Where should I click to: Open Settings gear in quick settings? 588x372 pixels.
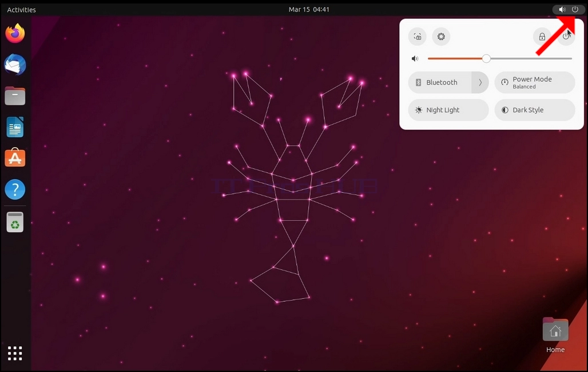click(441, 37)
